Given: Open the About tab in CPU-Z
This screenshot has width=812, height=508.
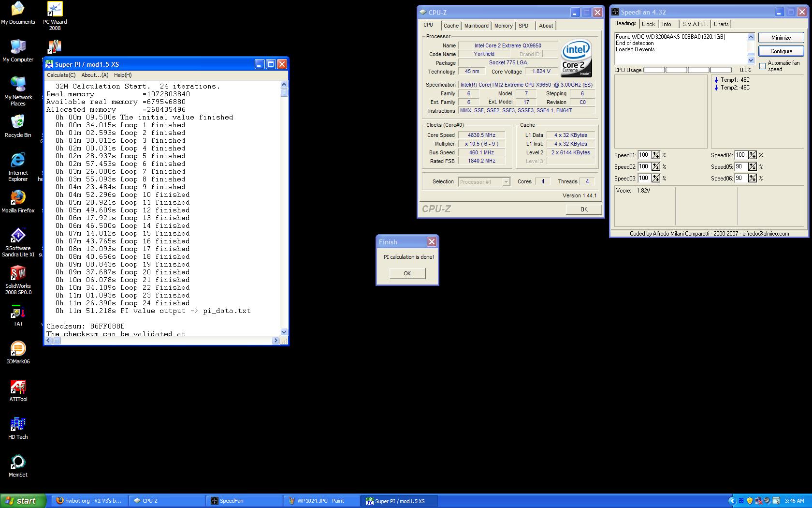Looking at the screenshot, I should (546, 26).
